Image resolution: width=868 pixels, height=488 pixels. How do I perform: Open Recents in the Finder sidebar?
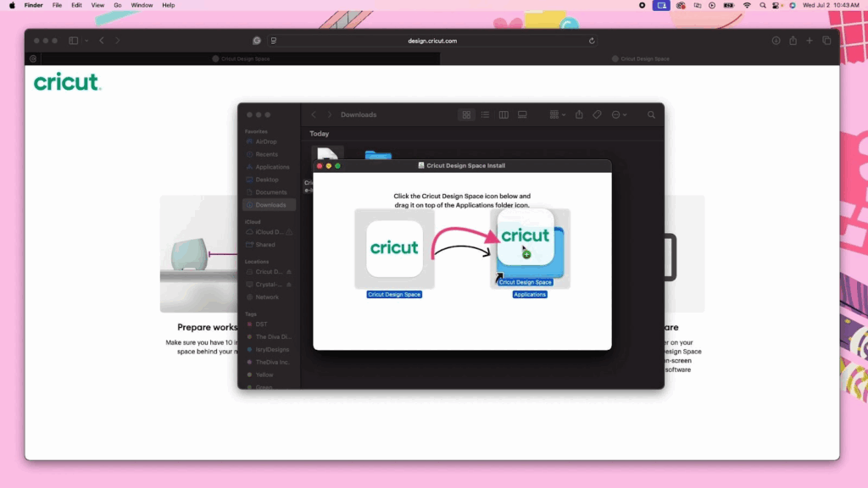(269, 154)
